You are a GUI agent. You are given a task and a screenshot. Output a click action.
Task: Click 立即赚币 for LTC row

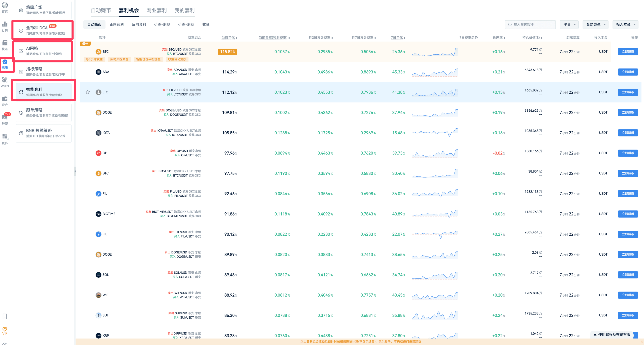[628, 92]
